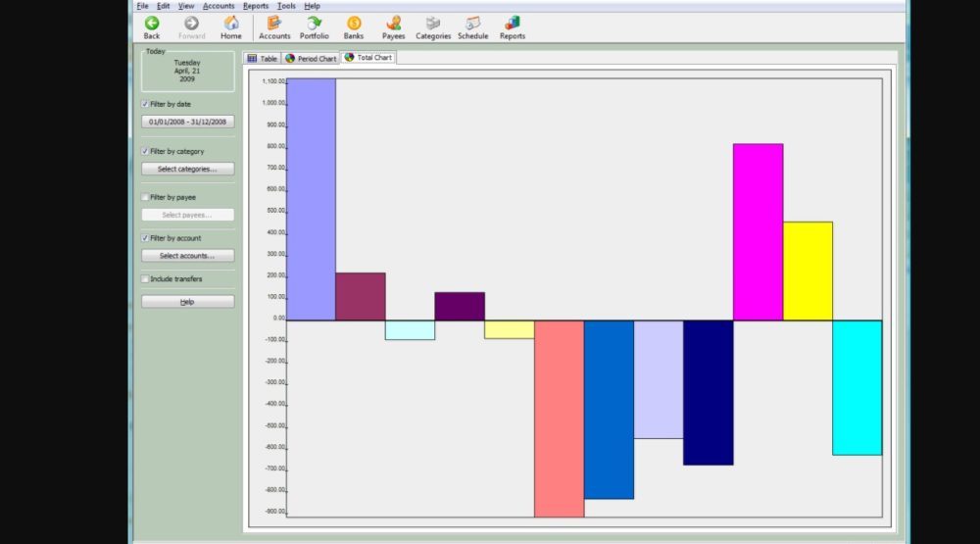Open the Accounts toolbar icon
980x544 pixels.
click(274, 23)
